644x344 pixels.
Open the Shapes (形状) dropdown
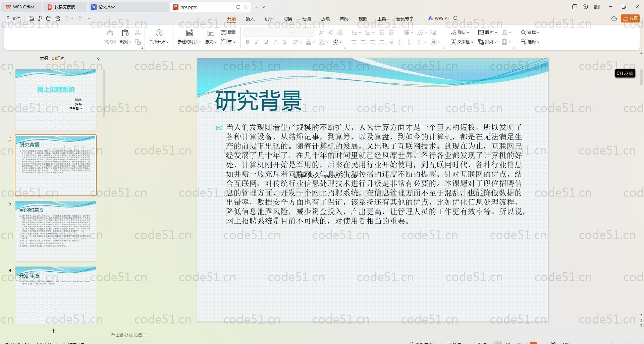coord(460,33)
